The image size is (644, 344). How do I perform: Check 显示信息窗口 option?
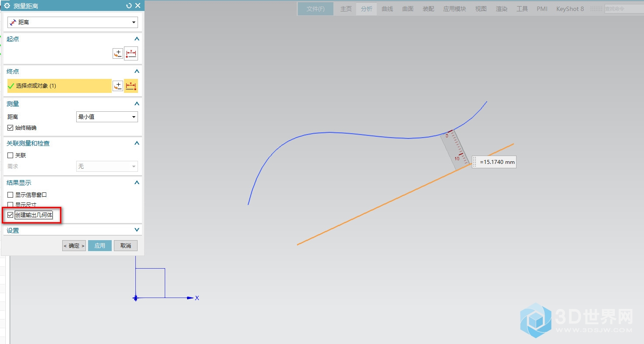point(11,195)
